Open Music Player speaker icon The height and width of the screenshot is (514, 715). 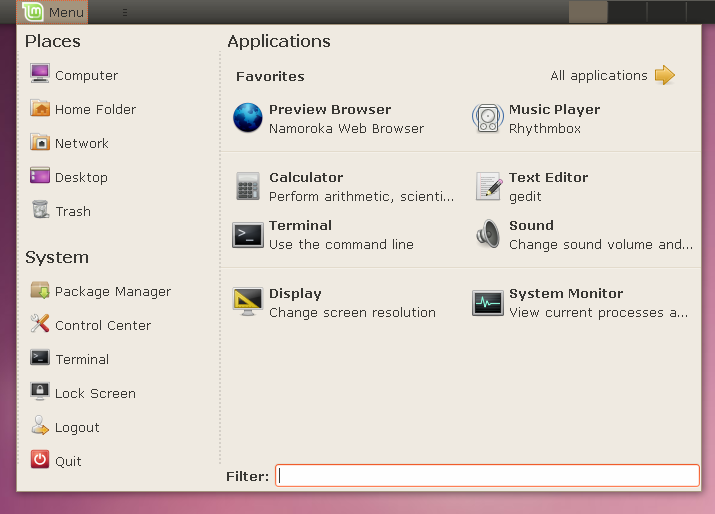(488, 118)
